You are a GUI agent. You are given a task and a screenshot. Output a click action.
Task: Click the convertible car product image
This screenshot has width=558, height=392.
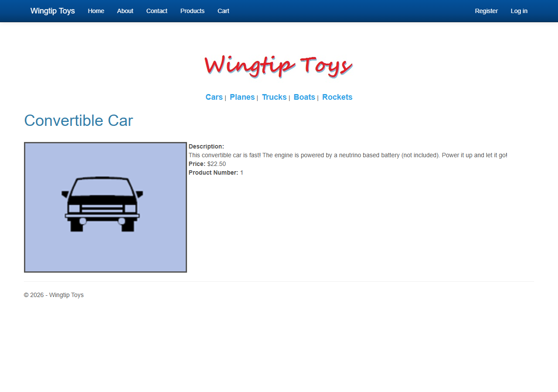(105, 207)
